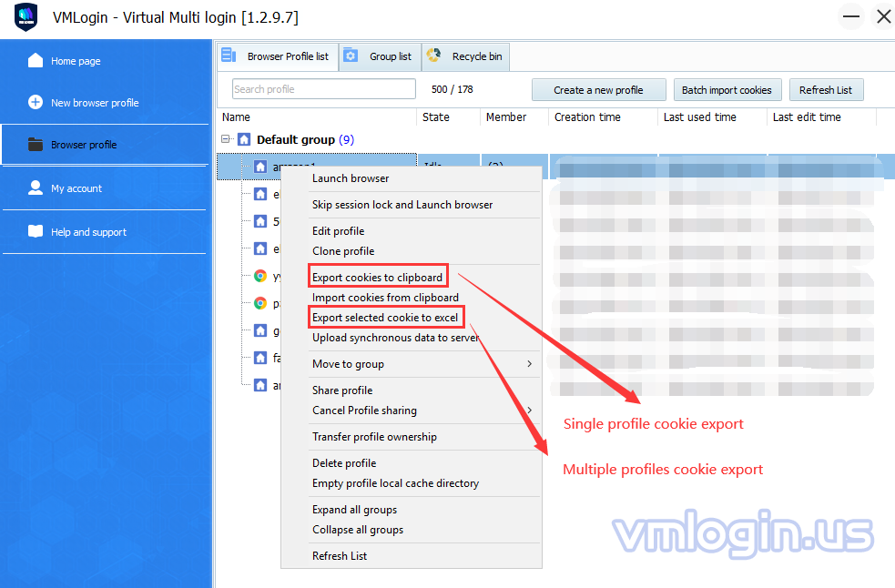Click the VMLogin shield logo icon
Image resolution: width=895 pixels, height=588 pixels.
click(x=25, y=16)
